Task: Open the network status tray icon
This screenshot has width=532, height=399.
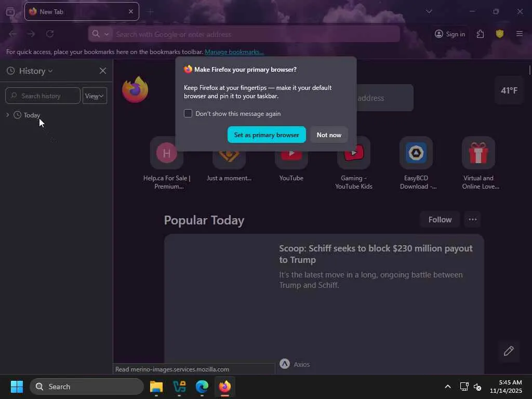Action: (x=464, y=387)
